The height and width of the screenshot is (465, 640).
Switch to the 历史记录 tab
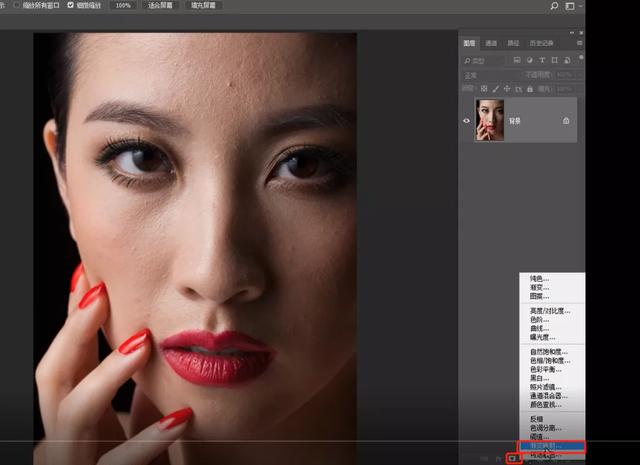(x=541, y=43)
